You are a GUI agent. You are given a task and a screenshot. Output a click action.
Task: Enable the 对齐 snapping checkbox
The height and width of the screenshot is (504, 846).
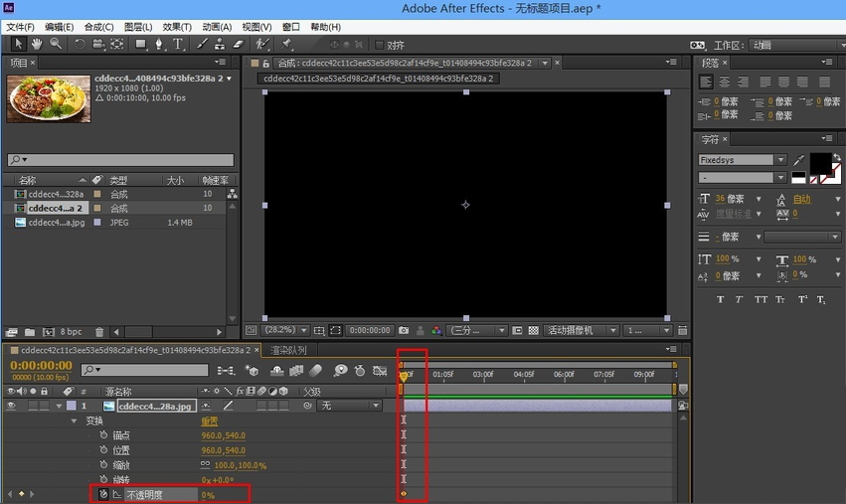(x=380, y=45)
